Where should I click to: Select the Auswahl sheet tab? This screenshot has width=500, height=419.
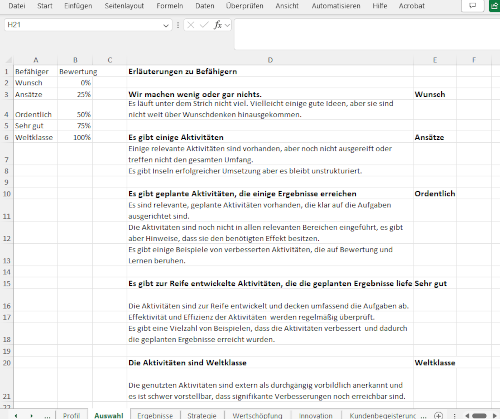point(109,415)
